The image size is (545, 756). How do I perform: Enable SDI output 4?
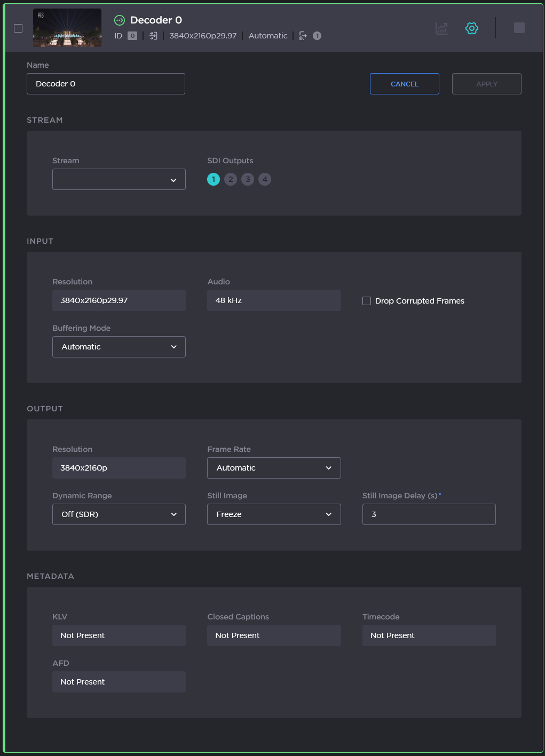pos(265,179)
